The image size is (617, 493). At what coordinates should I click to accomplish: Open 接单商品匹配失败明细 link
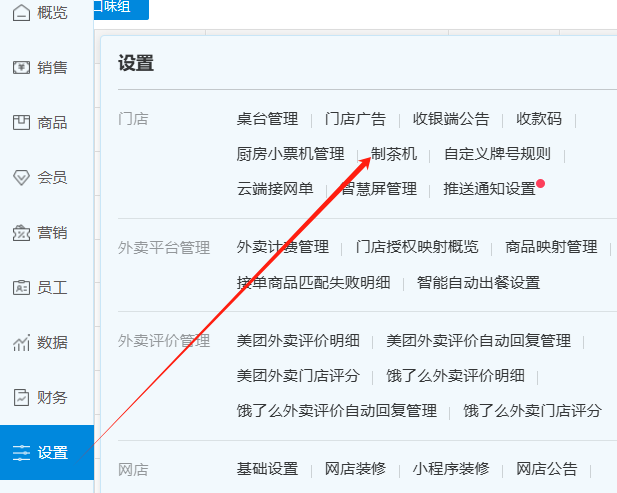click(313, 283)
